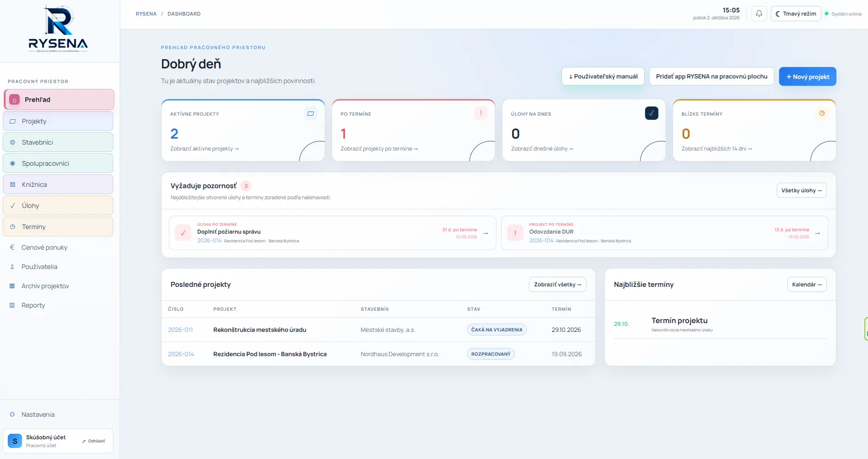868x459 pixels.
Task: Click the Odhlásiť logout link
Action: click(94, 441)
